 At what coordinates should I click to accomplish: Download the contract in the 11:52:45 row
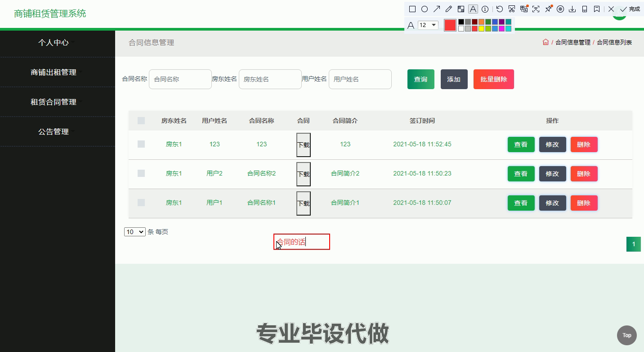point(304,145)
